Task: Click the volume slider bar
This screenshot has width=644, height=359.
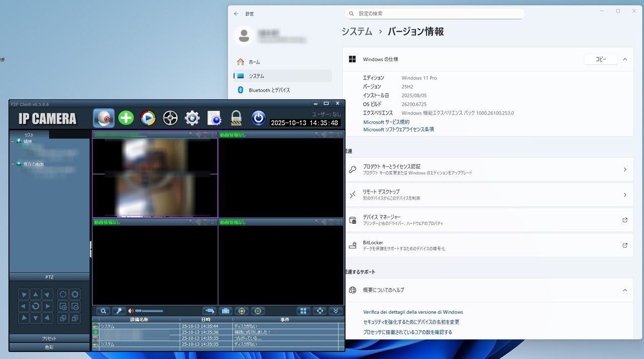Action: pyautogui.click(x=149, y=311)
